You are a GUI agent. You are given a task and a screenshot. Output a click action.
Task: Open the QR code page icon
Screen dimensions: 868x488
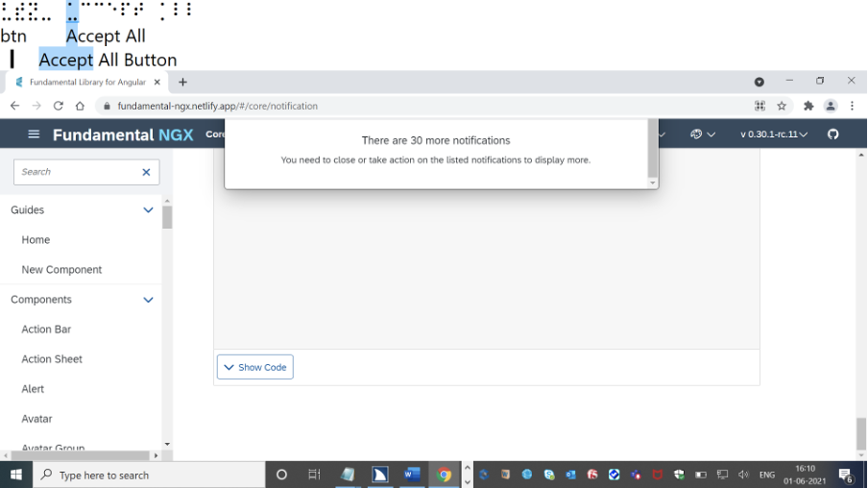point(760,106)
